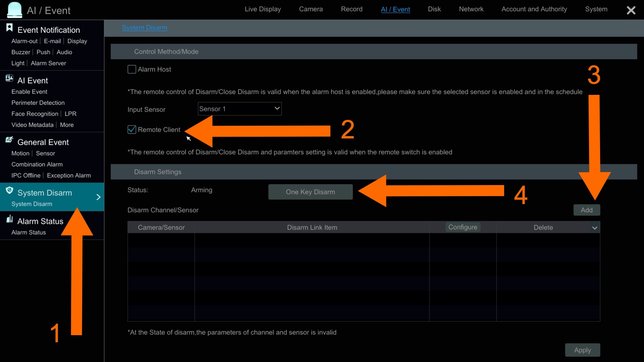The image size is (644, 362).
Task: Open the Live Display menu
Action: coord(263,9)
